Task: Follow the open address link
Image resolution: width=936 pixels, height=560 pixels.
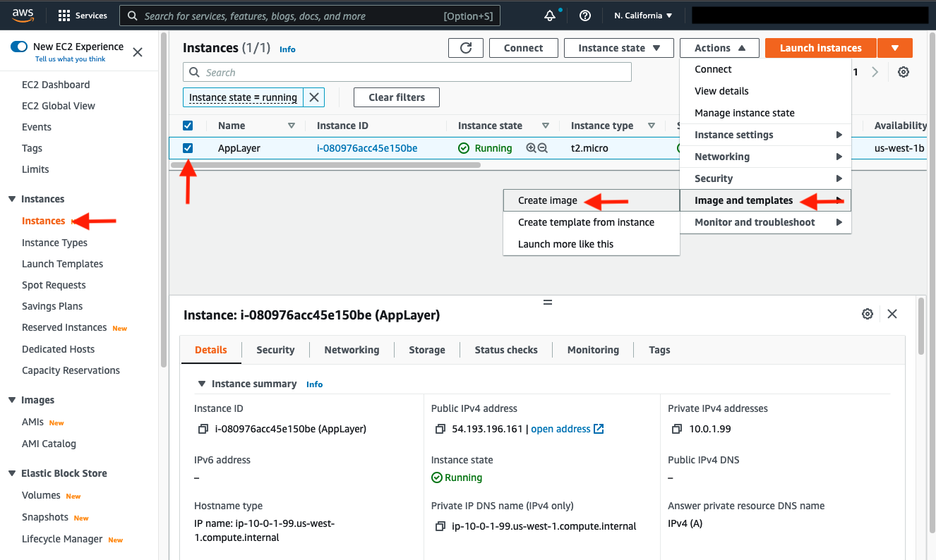Action: pos(568,429)
